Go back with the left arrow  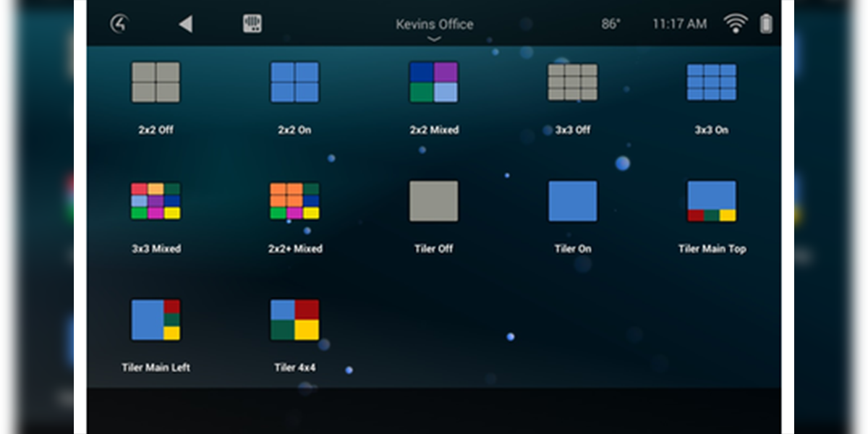[x=185, y=24]
